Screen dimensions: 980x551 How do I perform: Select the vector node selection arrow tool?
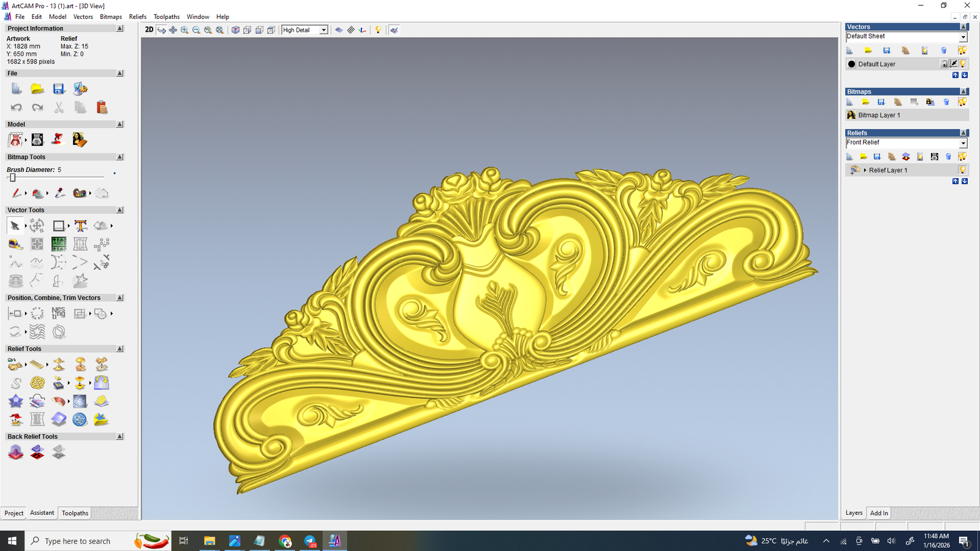[x=15, y=226]
